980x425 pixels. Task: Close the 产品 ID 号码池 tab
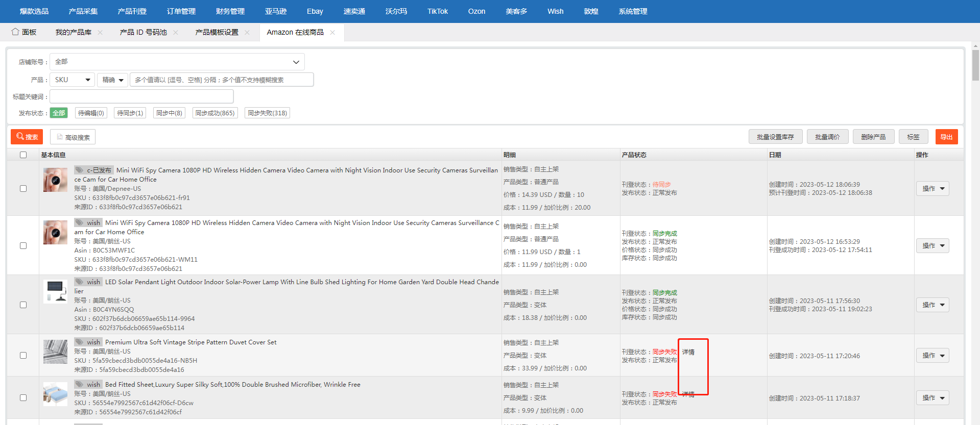176,32
